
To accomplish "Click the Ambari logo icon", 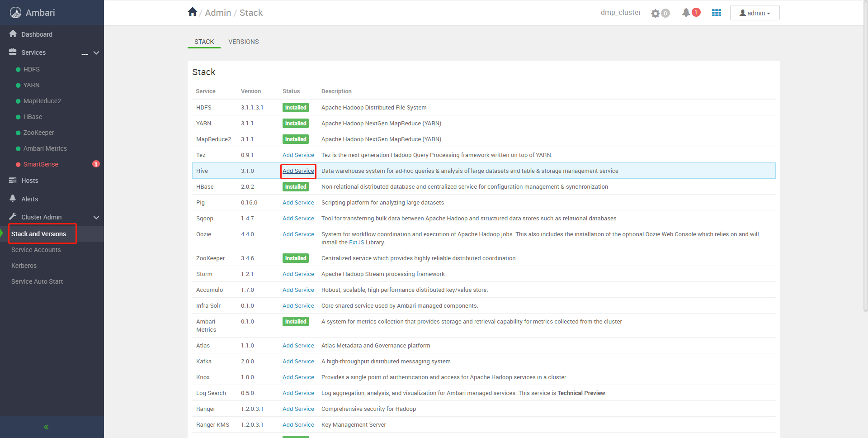I will click(15, 13).
